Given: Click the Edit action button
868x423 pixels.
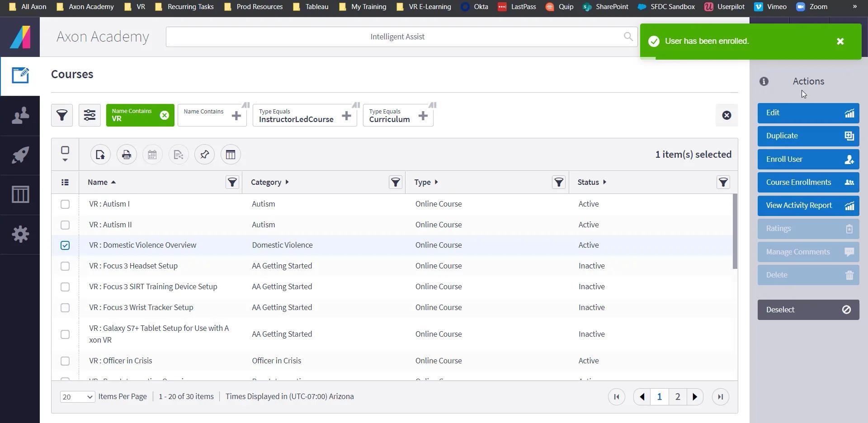Looking at the screenshot, I should (808, 113).
